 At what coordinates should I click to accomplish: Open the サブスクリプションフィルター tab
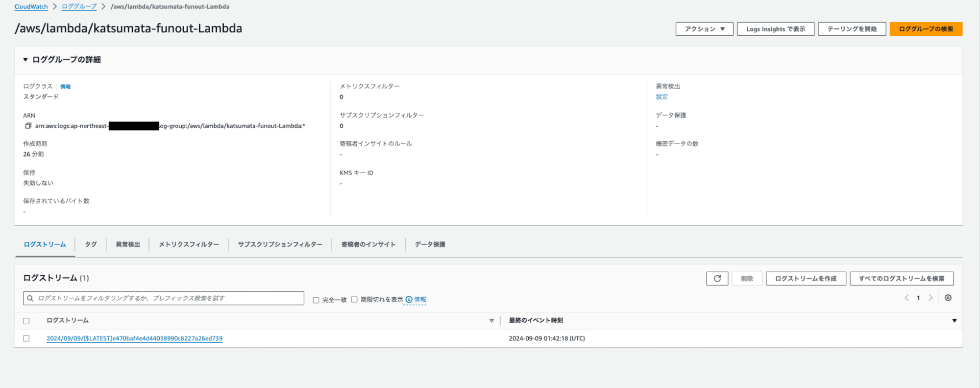[x=280, y=244]
